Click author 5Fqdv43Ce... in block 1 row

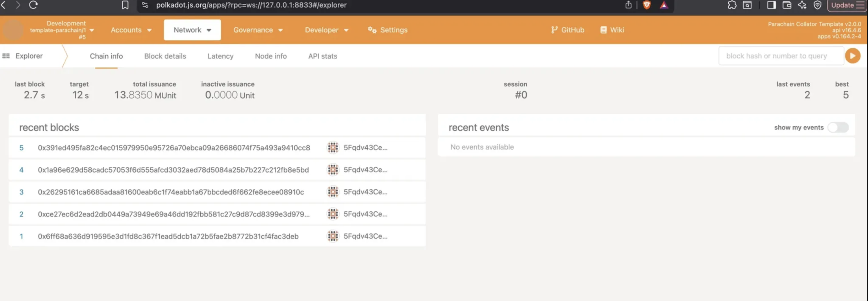click(x=366, y=236)
